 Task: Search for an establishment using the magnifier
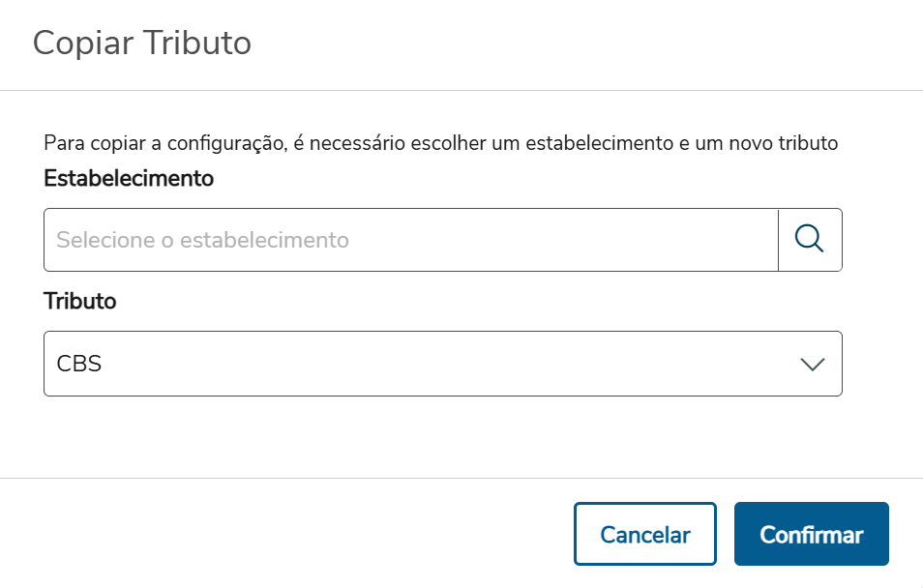809,239
